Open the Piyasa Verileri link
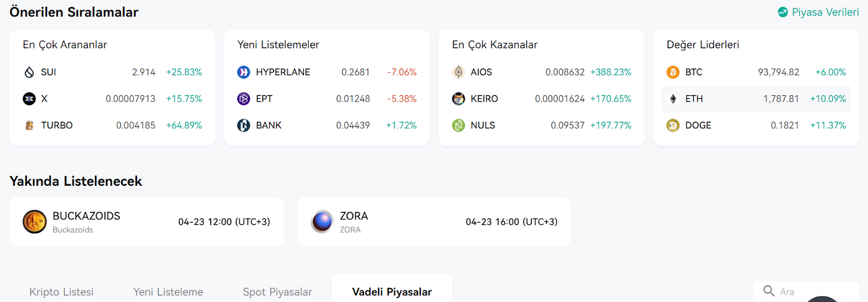The height and width of the screenshot is (302, 868). 818,12
